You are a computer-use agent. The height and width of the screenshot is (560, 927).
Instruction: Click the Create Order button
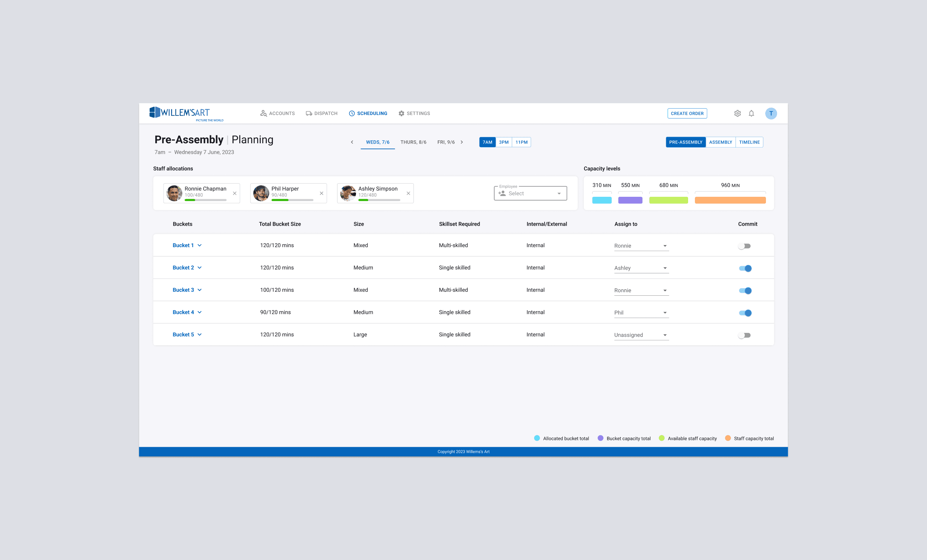[x=687, y=113]
